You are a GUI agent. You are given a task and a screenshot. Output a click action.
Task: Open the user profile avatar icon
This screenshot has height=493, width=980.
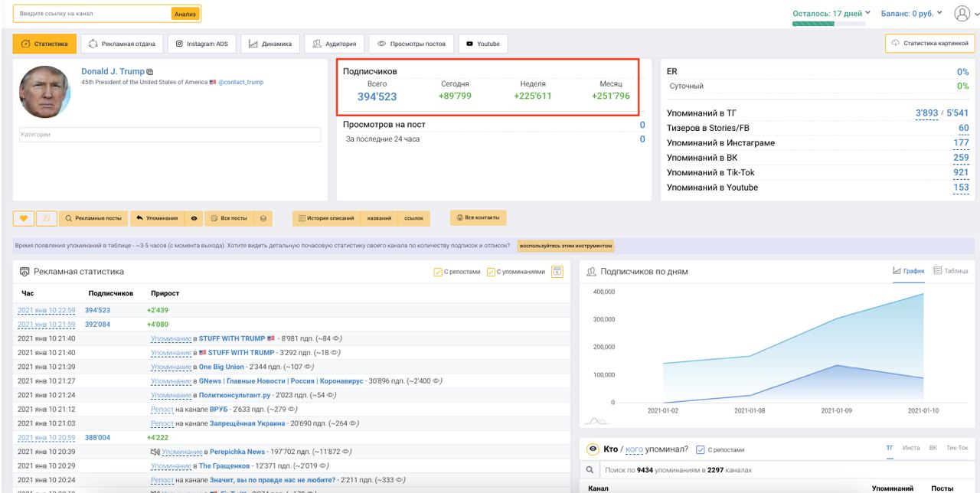coord(962,13)
